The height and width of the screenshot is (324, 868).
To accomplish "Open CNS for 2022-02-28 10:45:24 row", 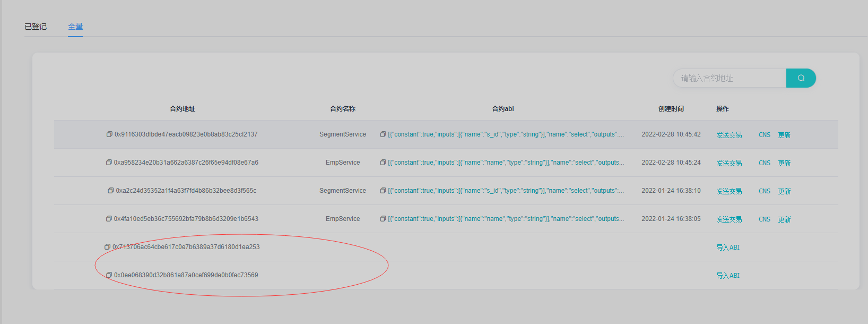I will (x=765, y=163).
